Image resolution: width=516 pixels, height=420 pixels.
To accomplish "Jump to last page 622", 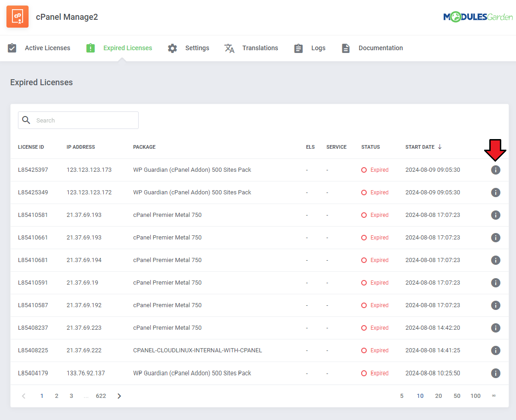I will coord(101,396).
